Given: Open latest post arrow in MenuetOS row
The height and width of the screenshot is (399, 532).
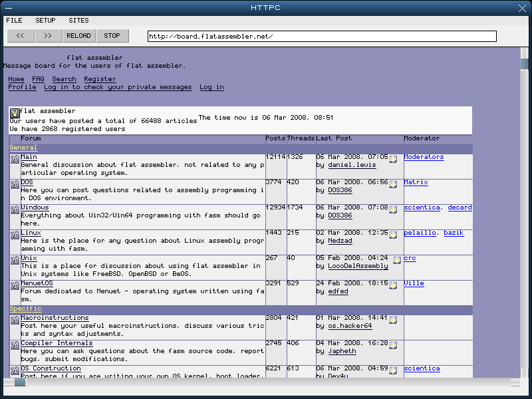Looking at the screenshot, I should click(x=393, y=285).
